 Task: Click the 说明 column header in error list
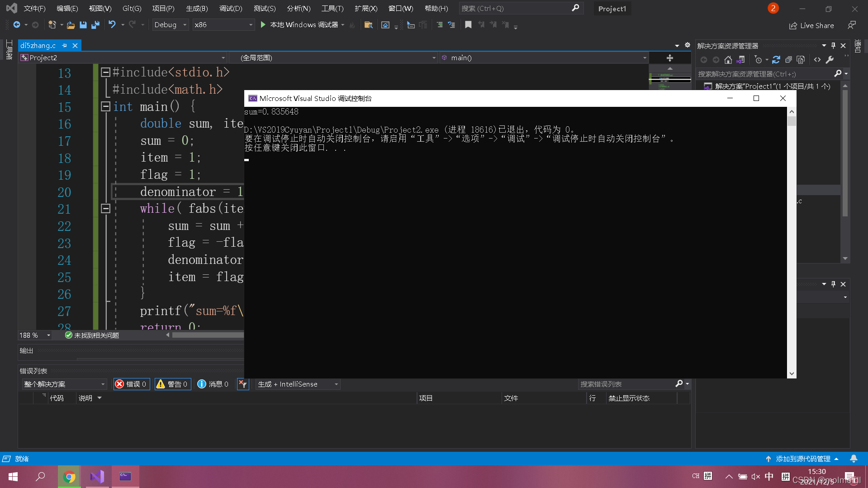coord(85,398)
